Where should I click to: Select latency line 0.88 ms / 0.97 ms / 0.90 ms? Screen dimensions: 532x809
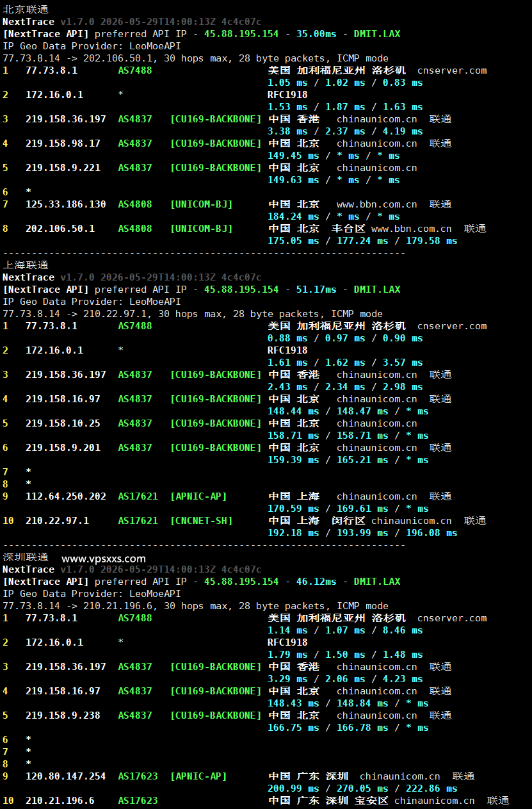345,338
